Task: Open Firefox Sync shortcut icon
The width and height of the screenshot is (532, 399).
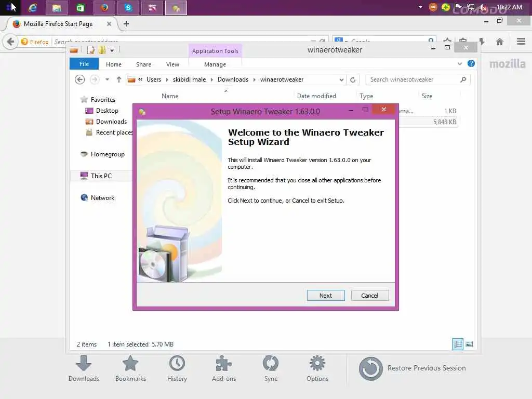Action: point(270,369)
